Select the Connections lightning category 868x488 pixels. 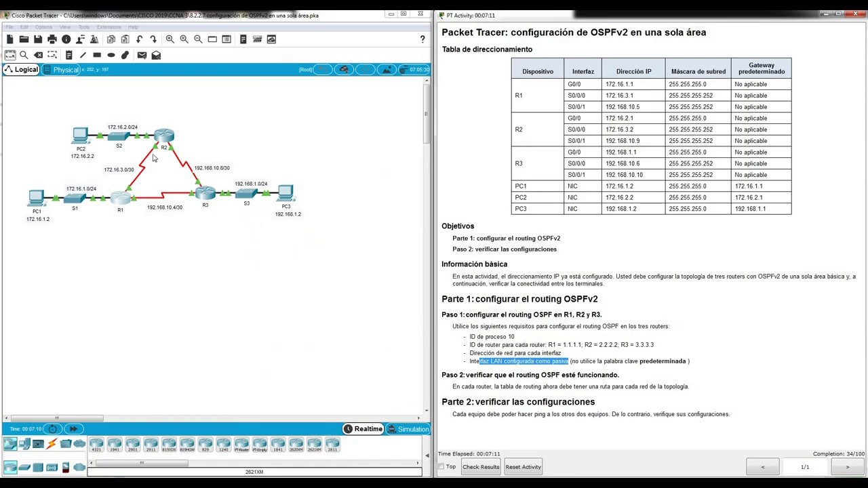click(x=52, y=444)
